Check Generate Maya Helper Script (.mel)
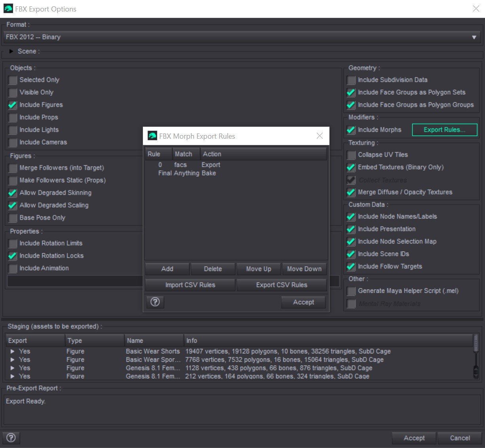This screenshot has width=485, height=448. pos(351,291)
